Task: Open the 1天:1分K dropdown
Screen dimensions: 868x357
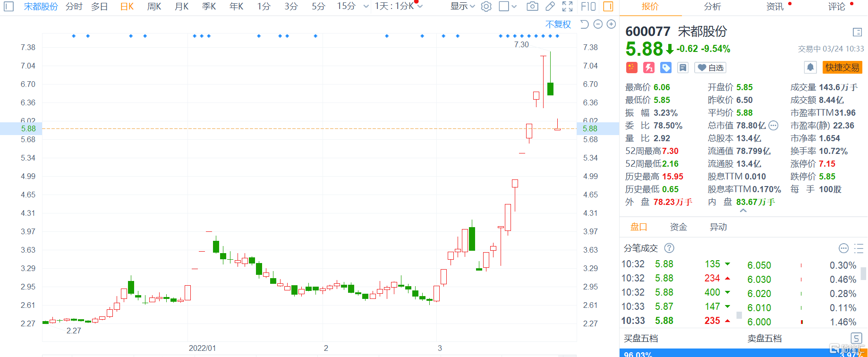Action: coord(399,6)
